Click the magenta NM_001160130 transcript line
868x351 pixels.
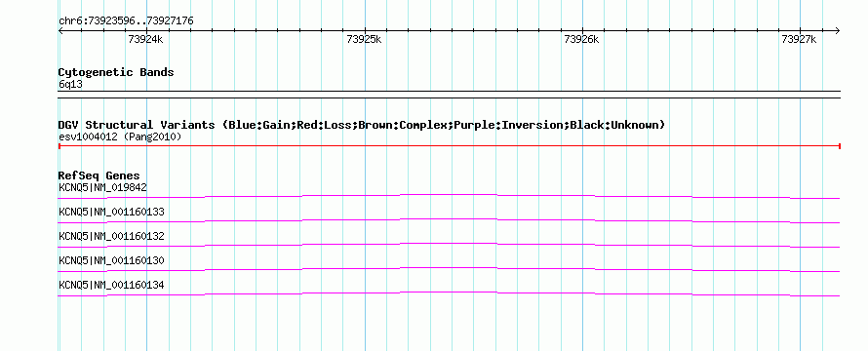[449, 269]
